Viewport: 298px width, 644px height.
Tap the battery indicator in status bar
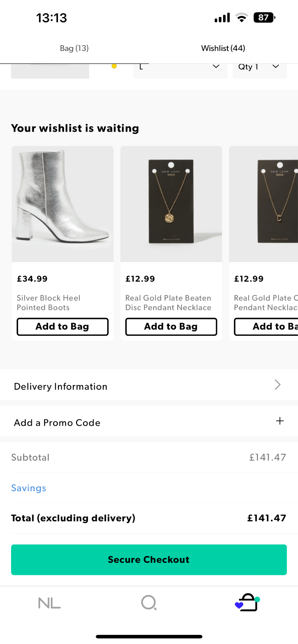click(264, 18)
